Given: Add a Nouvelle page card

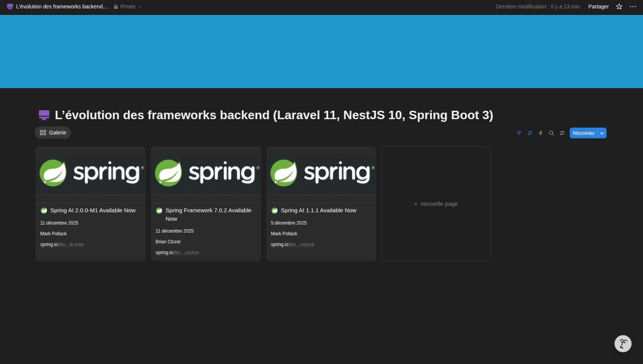Looking at the screenshot, I should (x=436, y=204).
